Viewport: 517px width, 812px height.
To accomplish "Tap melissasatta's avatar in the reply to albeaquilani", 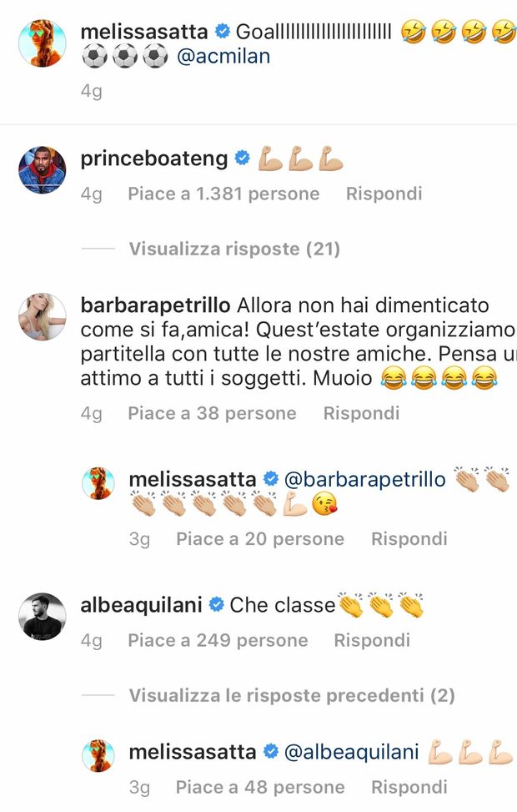I will (98, 755).
